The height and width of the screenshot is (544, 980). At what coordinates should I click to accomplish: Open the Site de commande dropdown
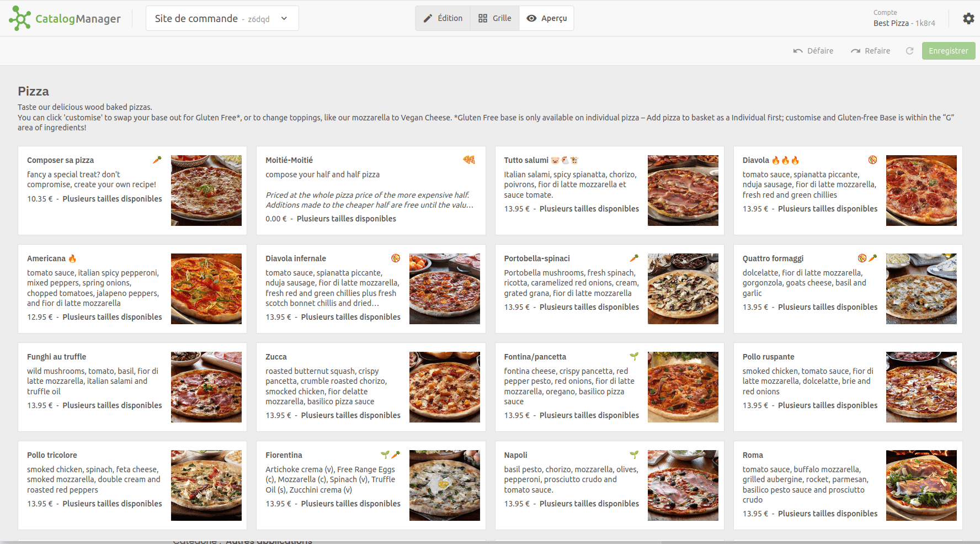[x=222, y=18]
